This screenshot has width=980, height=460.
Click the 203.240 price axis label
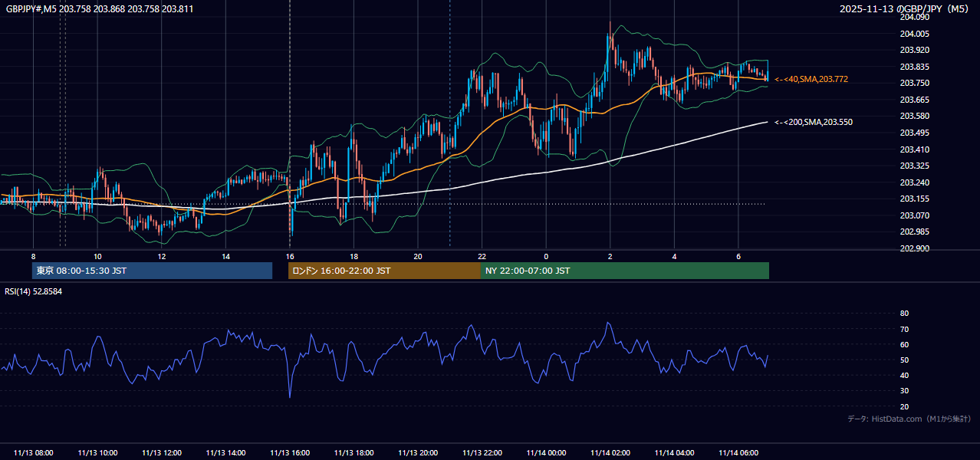coord(914,182)
